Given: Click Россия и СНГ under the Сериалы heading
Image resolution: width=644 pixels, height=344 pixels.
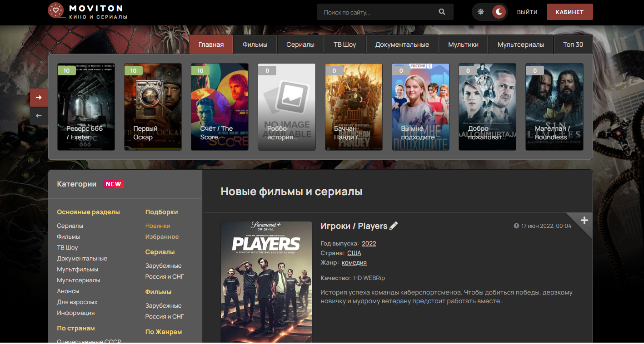Looking at the screenshot, I should tap(165, 277).
